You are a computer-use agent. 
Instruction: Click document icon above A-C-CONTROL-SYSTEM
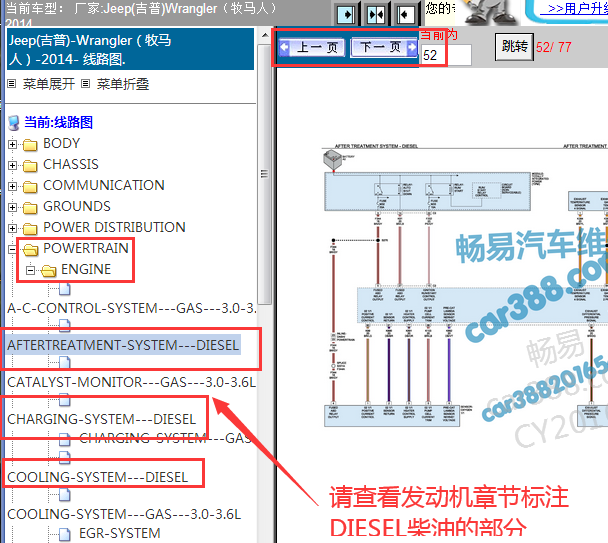[x=65, y=289]
